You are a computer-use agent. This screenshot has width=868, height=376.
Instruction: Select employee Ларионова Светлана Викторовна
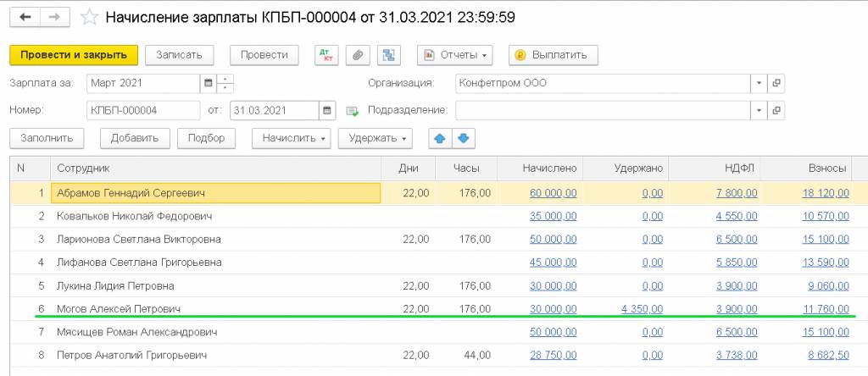click(139, 240)
